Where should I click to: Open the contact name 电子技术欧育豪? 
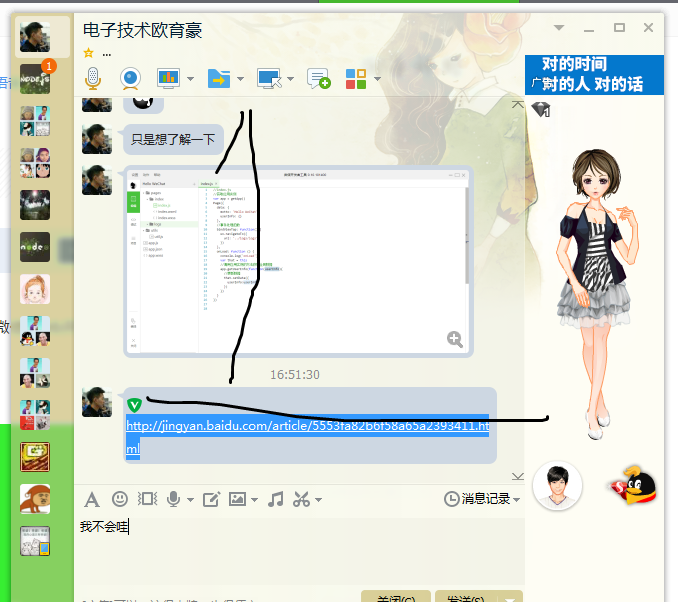point(142,30)
